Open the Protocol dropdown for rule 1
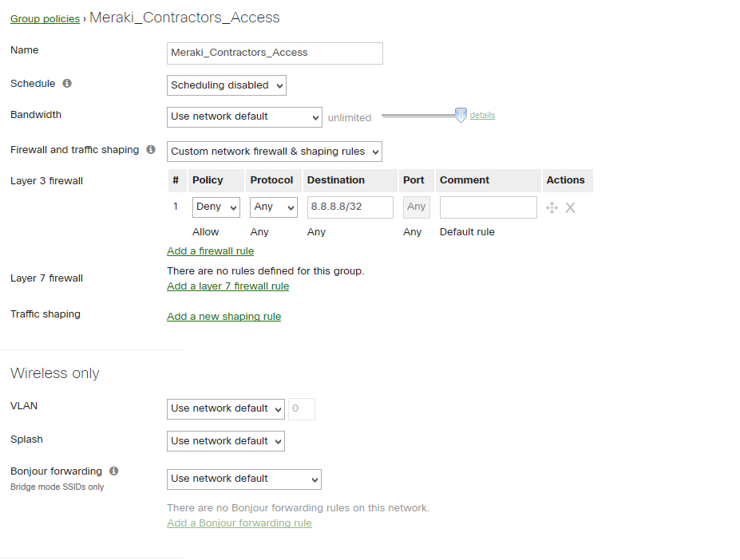Viewport: 740px width, 560px height. tap(274, 207)
